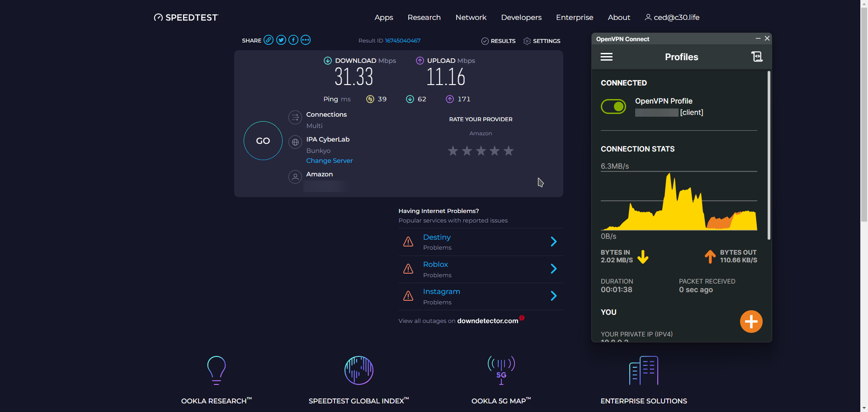Click the import profile icon
This screenshot has width=868, height=412.
(756, 57)
